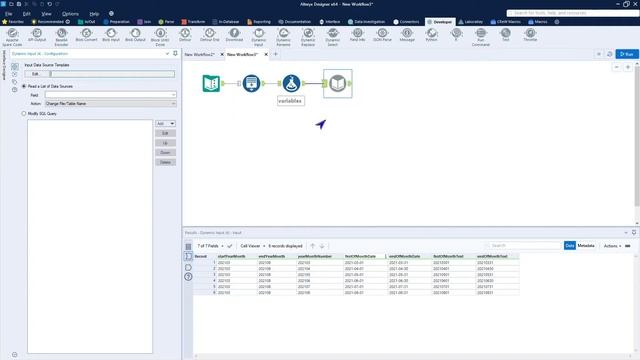Open the File menu
The height and width of the screenshot is (360, 640).
(9, 13)
